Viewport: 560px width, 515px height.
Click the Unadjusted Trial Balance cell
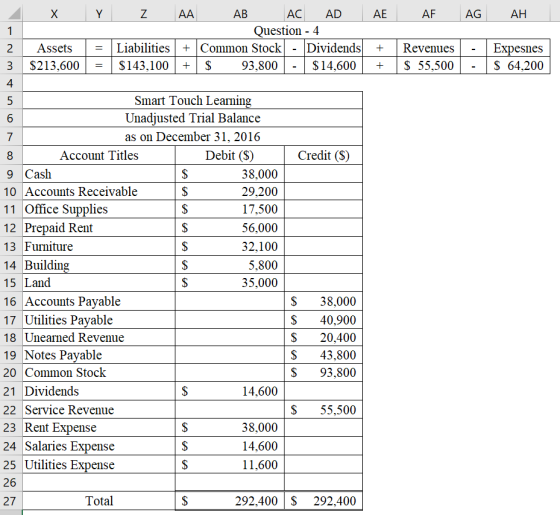pyautogui.click(x=192, y=118)
